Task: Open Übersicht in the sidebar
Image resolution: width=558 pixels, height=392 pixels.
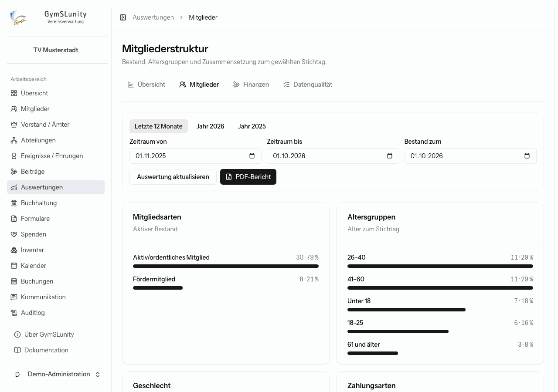Action: tap(56, 93)
